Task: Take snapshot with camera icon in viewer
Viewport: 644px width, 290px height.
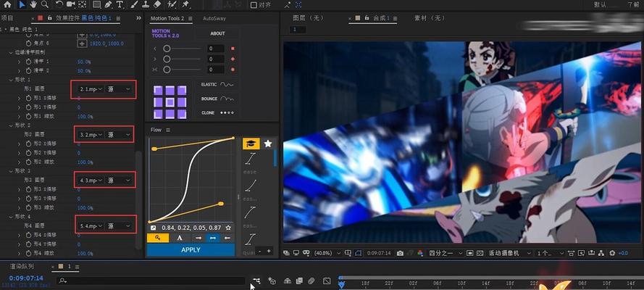Action: pos(400,254)
